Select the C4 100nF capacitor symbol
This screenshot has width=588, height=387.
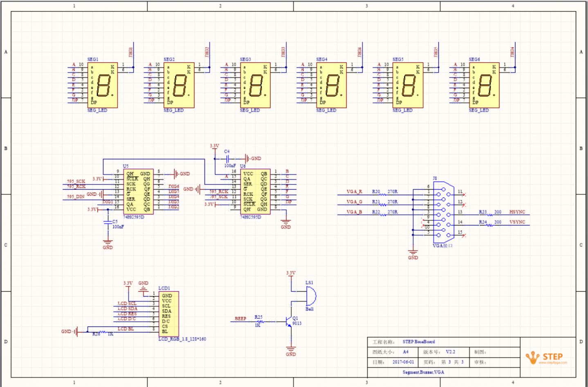click(227, 158)
